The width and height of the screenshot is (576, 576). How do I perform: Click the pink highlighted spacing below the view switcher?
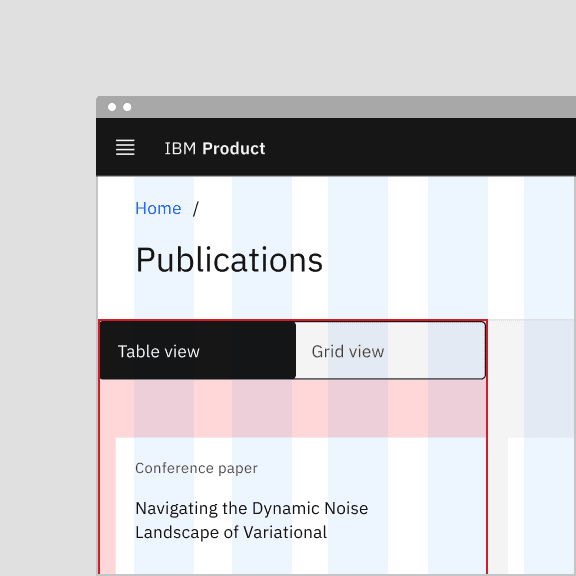(x=293, y=408)
